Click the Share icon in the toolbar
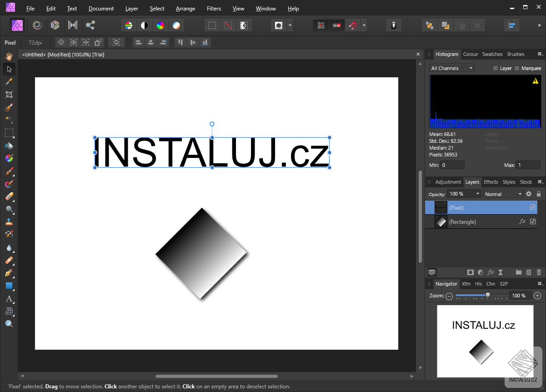 [90, 25]
